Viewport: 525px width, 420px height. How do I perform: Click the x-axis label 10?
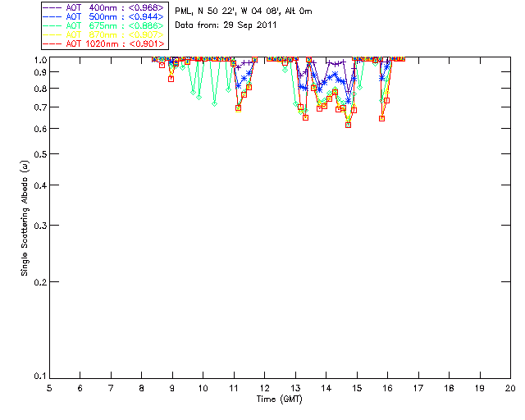[203, 389]
